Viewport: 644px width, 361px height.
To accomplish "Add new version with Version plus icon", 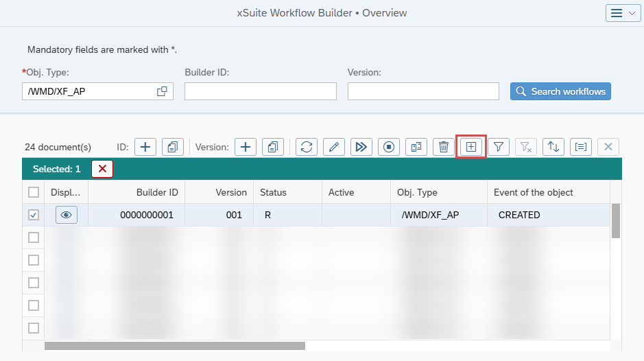I will click(x=246, y=147).
